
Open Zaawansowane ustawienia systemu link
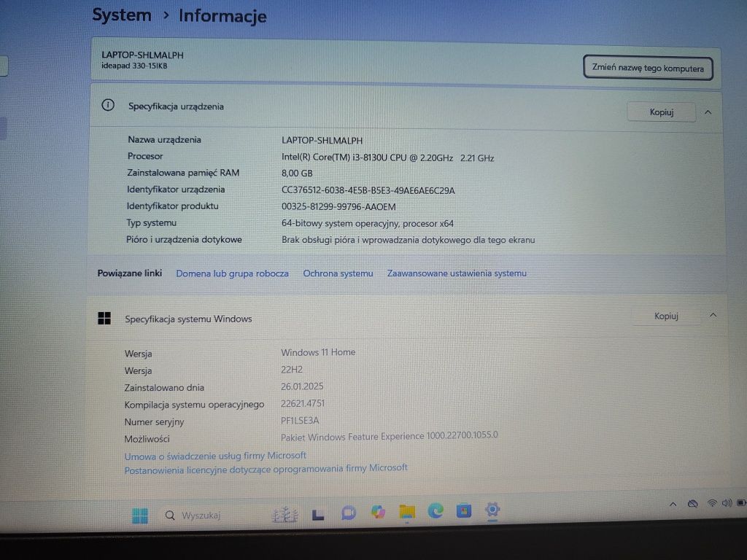click(457, 273)
